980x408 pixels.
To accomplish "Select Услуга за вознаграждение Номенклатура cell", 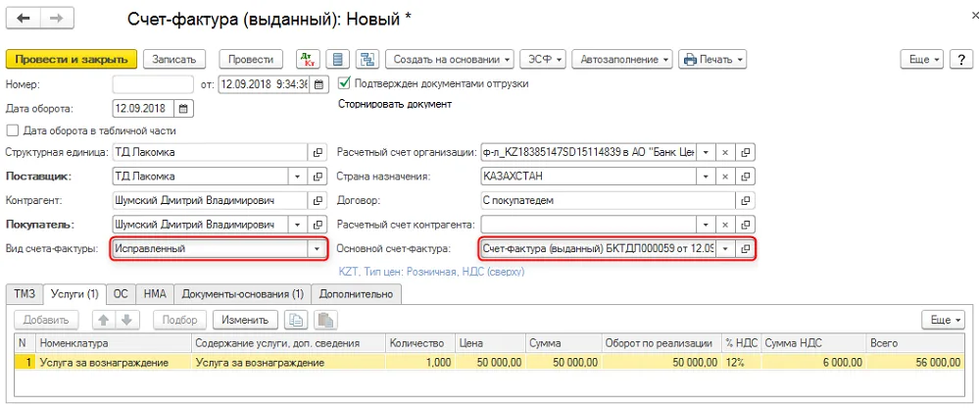I will 114,362.
